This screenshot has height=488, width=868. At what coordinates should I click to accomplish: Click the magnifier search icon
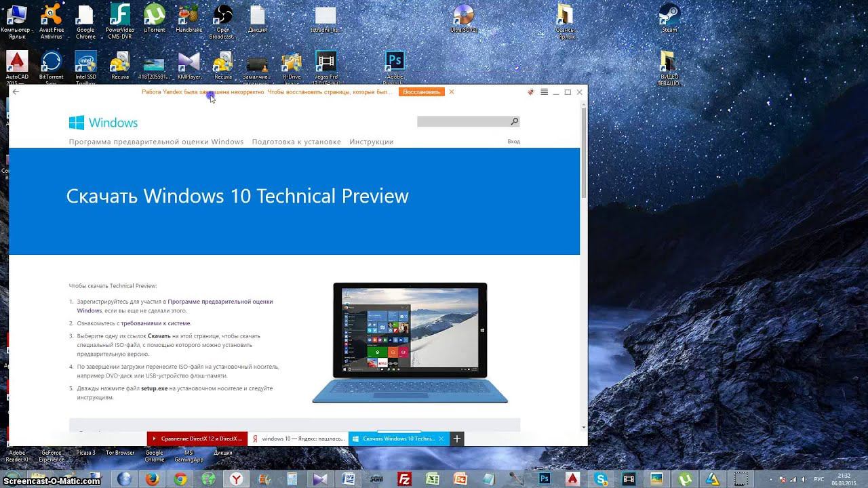(x=515, y=121)
